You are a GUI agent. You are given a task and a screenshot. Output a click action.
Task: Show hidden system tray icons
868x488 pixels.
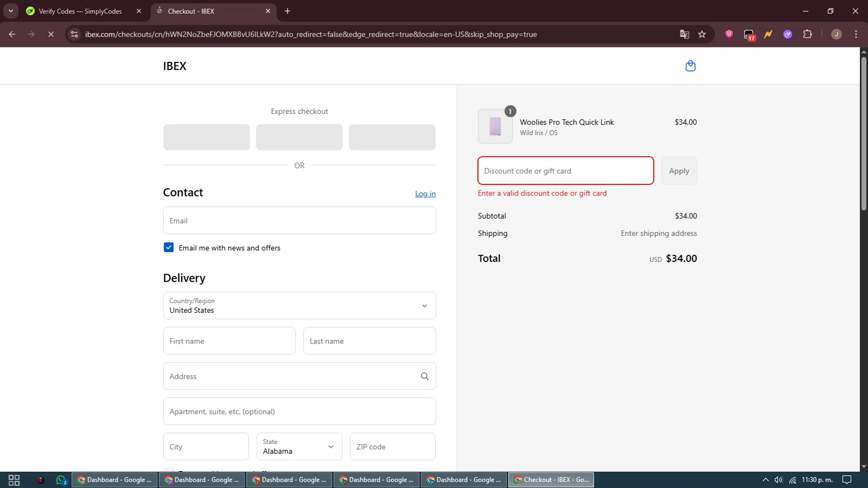coord(766,480)
